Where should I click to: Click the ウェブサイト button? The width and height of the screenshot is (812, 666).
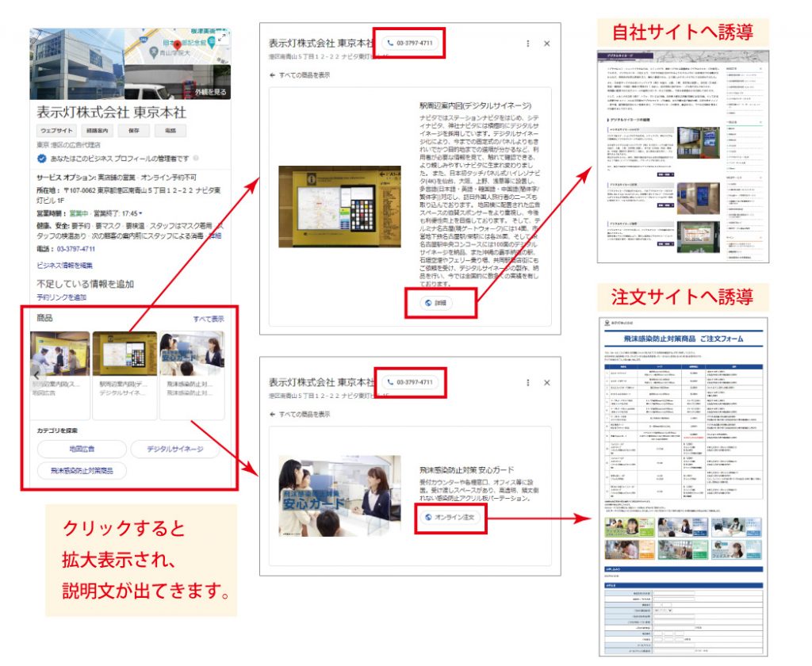pyautogui.click(x=56, y=131)
